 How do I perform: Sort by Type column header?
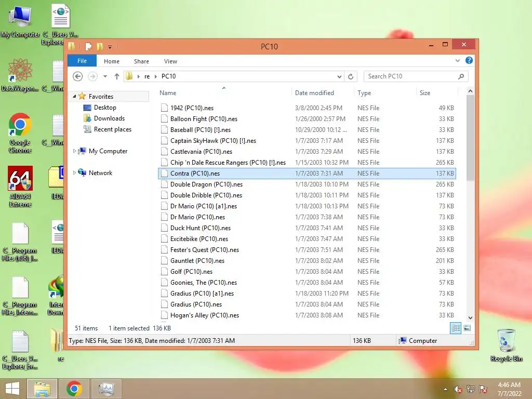pyautogui.click(x=385, y=92)
